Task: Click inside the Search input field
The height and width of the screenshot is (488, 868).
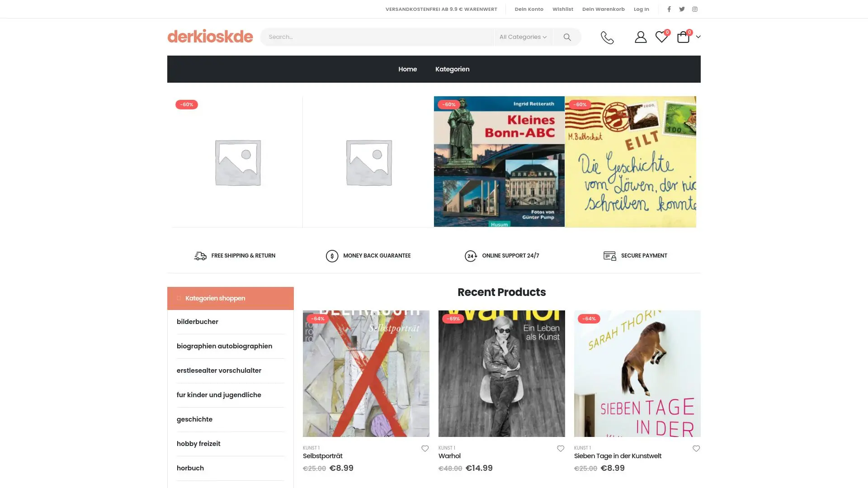Action: [x=377, y=37]
